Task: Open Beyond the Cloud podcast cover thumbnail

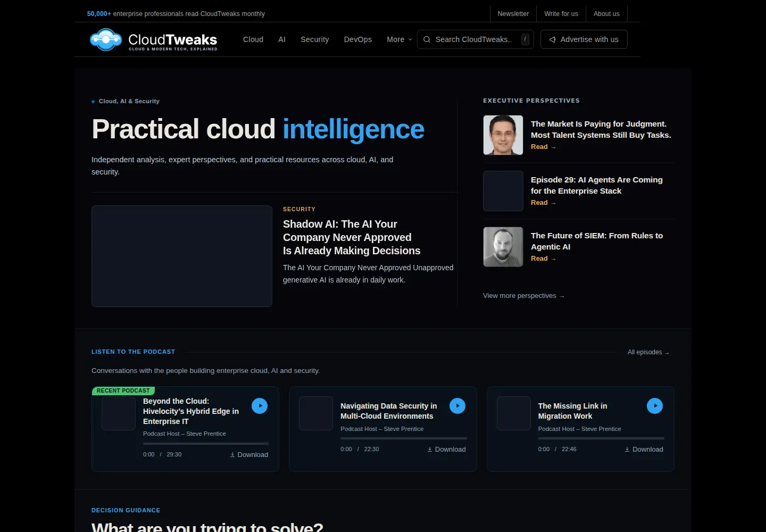Action: [119, 413]
